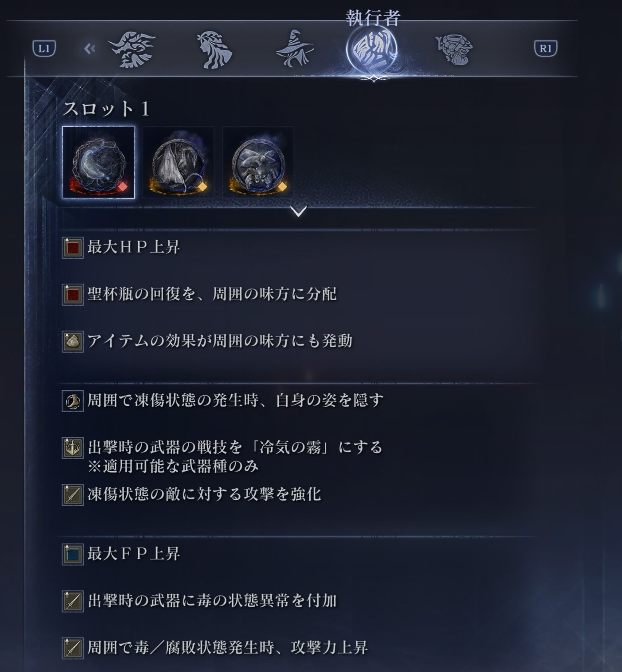This screenshot has width=622, height=672.
Task: Click the L1 previous-tab button
Action: pos(44,49)
